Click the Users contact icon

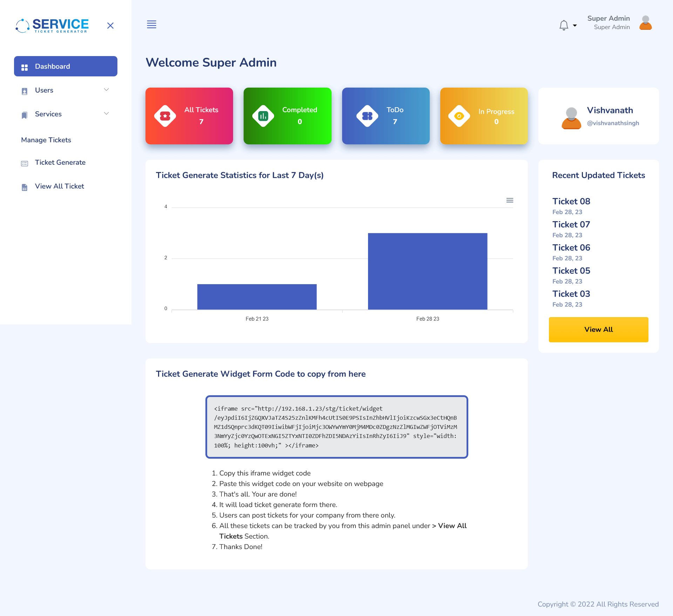(x=25, y=91)
